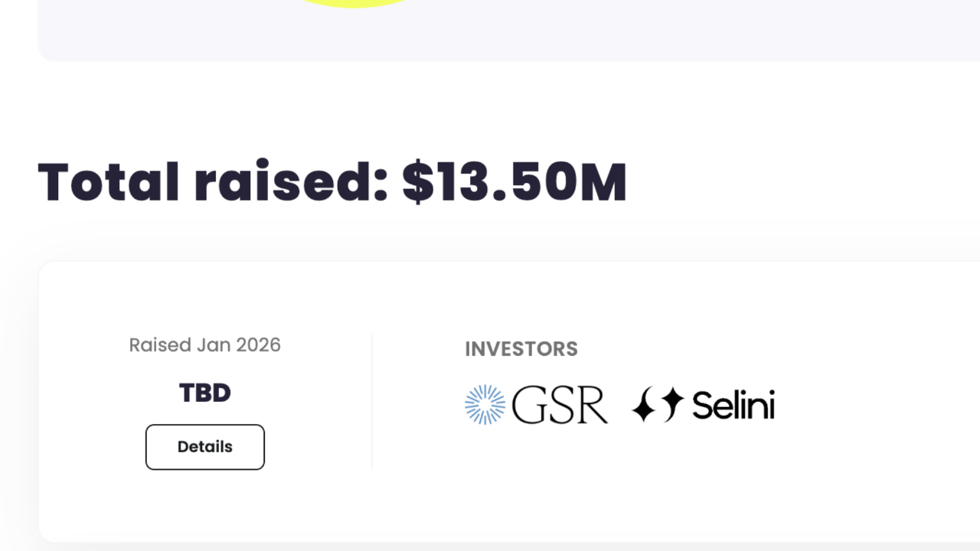Click the black Selini sparkle icon
Image resolution: width=980 pixels, height=551 pixels.
(657, 405)
